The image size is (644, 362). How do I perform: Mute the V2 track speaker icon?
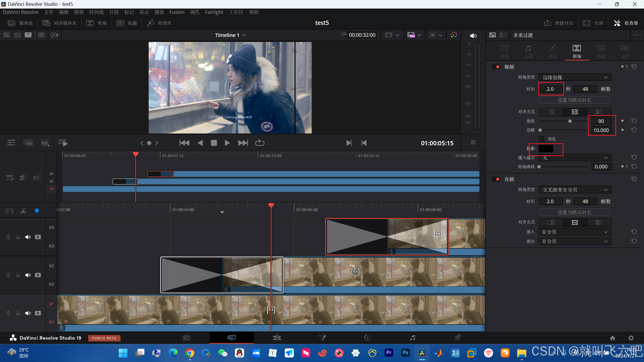28,275
